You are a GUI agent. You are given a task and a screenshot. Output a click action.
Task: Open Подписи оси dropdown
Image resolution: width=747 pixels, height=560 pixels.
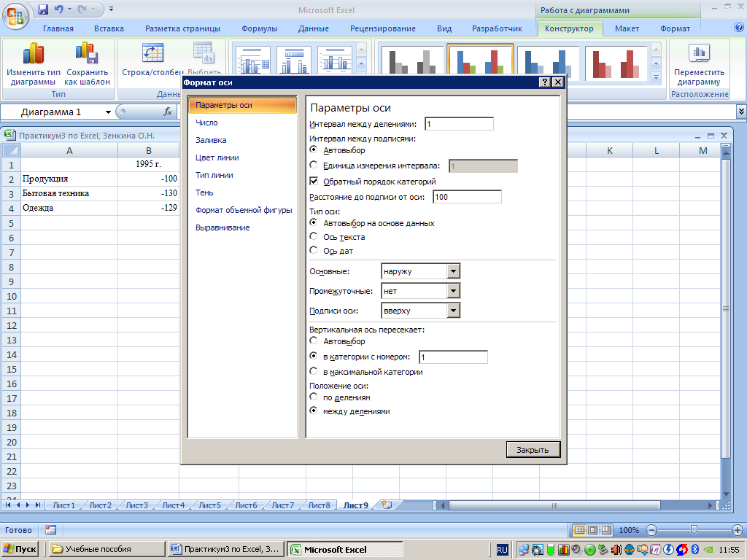(x=453, y=311)
